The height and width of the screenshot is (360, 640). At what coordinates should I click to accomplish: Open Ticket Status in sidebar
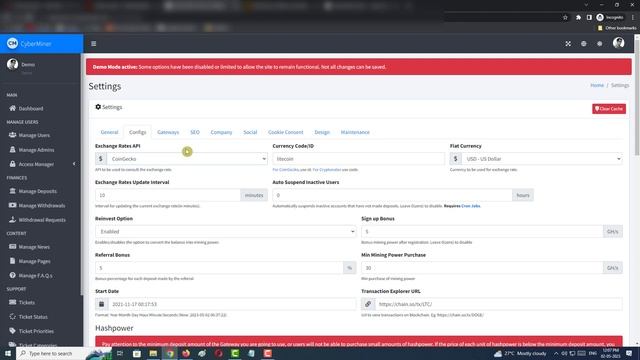[x=28, y=317]
